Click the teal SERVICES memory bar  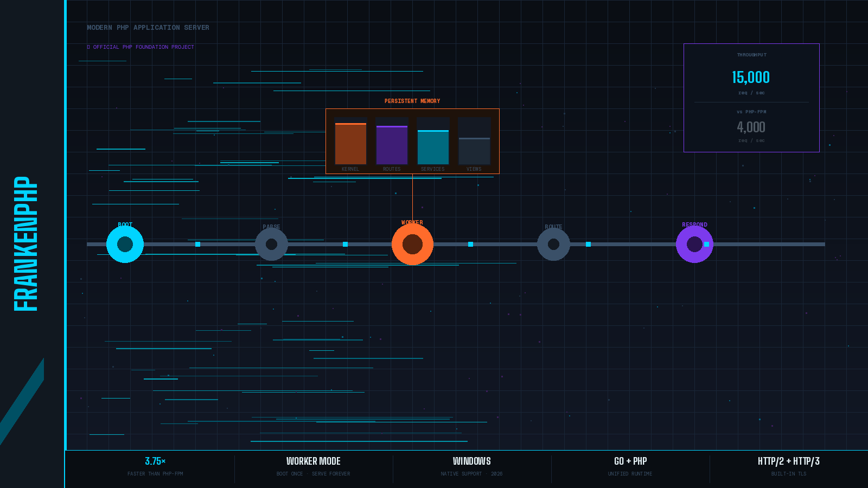pos(433,147)
